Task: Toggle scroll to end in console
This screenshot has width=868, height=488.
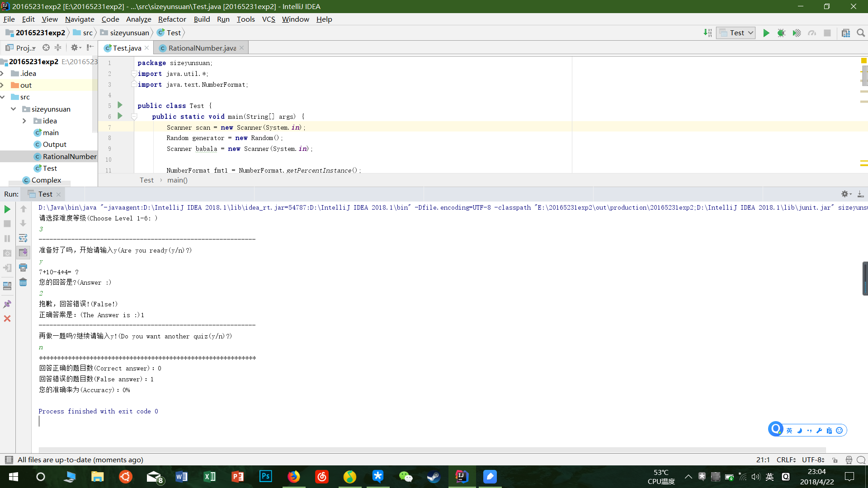Action: click(23, 253)
